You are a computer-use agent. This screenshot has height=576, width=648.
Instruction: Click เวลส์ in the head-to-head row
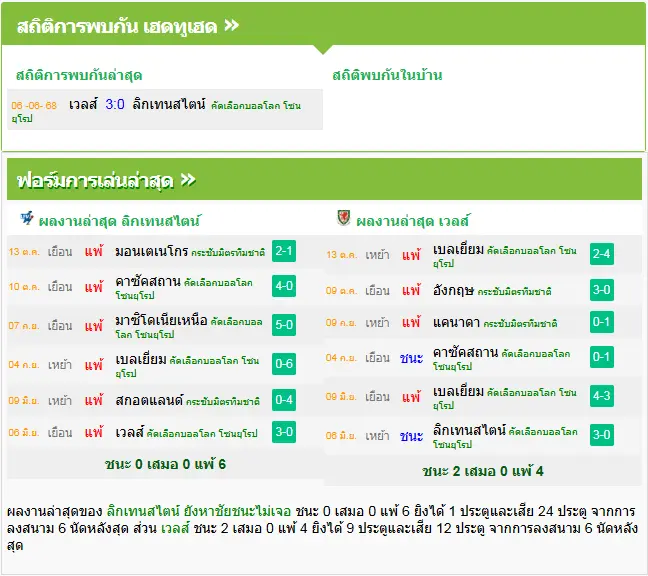83,104
